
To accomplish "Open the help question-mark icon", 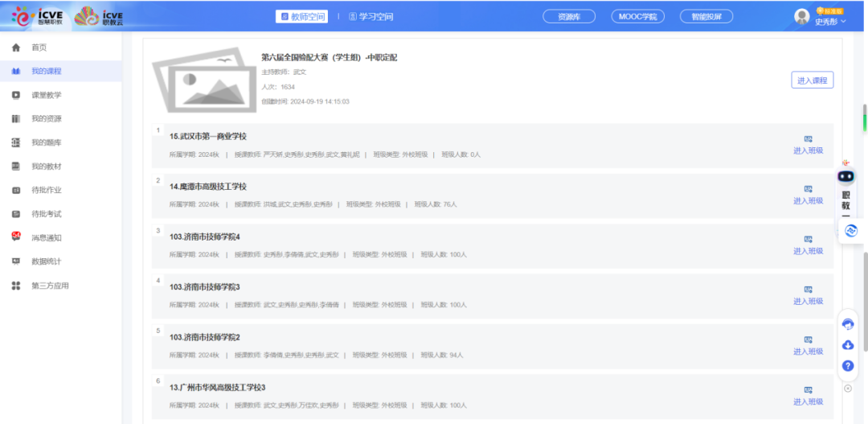I will point(848,366).
